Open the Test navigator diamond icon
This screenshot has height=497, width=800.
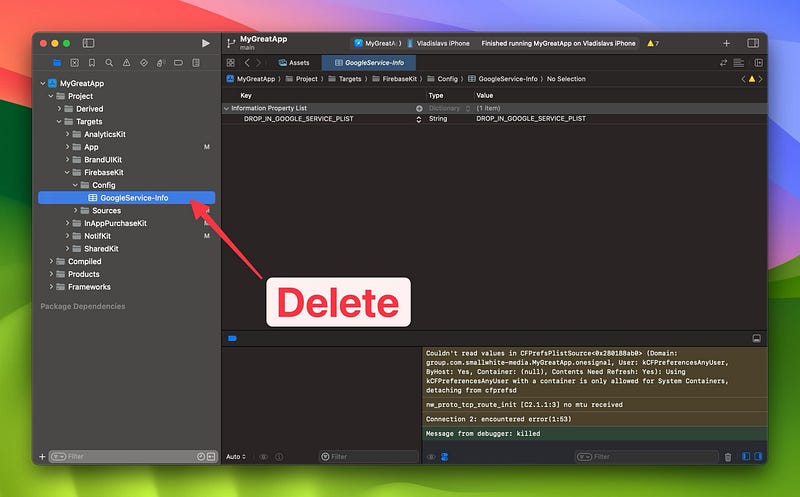pyautogui.click(x=144, y=63)
